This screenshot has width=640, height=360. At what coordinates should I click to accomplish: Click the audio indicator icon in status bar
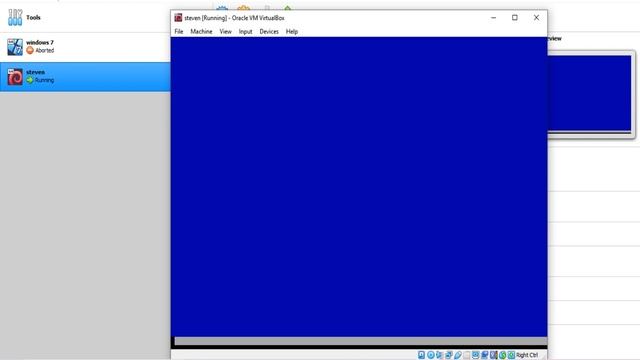click(x=439, y=355)
